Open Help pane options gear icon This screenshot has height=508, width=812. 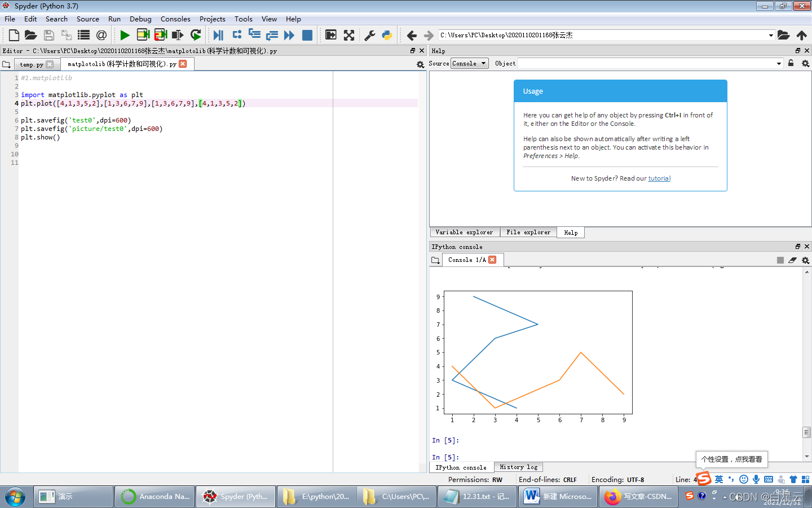coord(805,64)
